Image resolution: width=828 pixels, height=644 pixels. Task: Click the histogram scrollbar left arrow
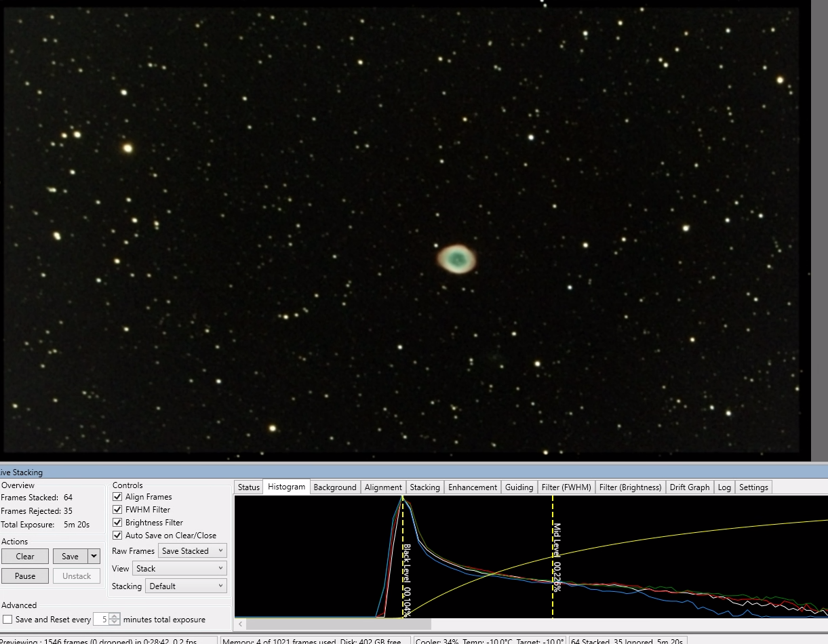pos(239,624)
